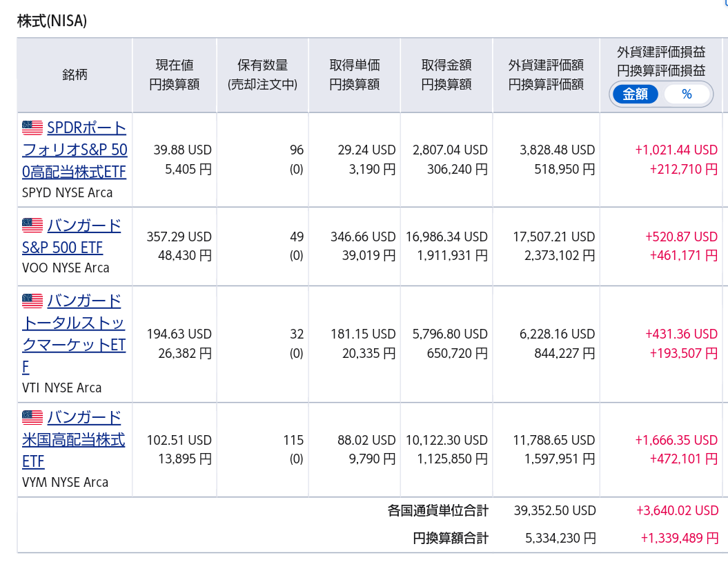This screenshot has height=562, width=728.
Task: Click current price 39.88 USD
Action: [182, 150]
